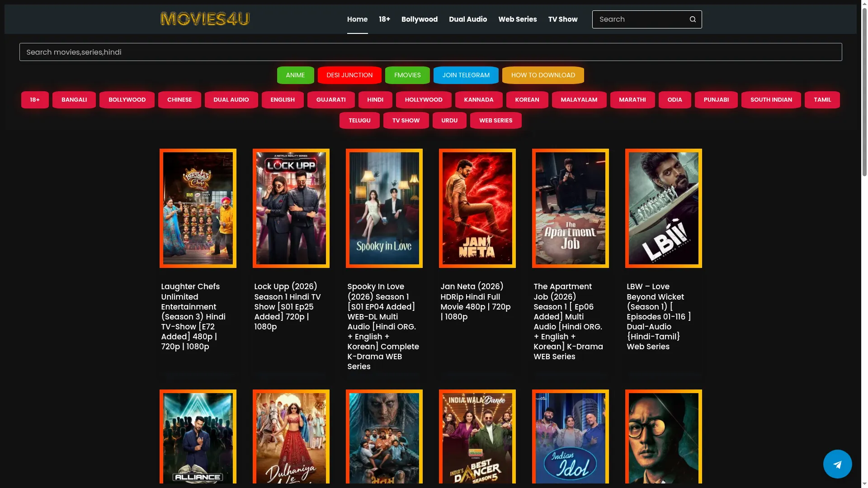Open the Dulhaniya poster thumbnail
Viewport: 868px width, 488px height.
[291, 437]
